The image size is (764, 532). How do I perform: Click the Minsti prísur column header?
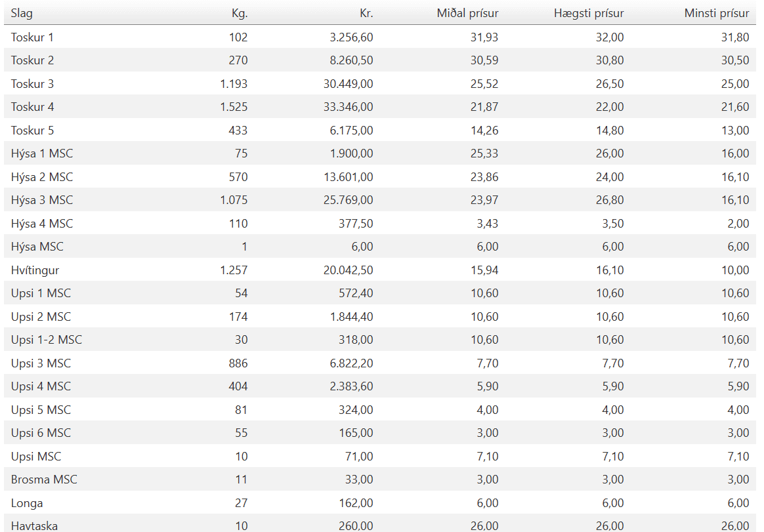point(717,13)
